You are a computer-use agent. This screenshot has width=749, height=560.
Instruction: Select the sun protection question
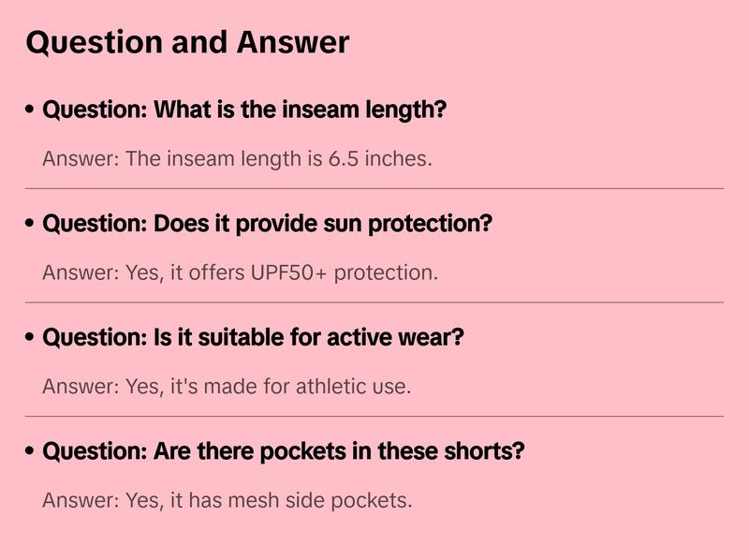[267, 224]
